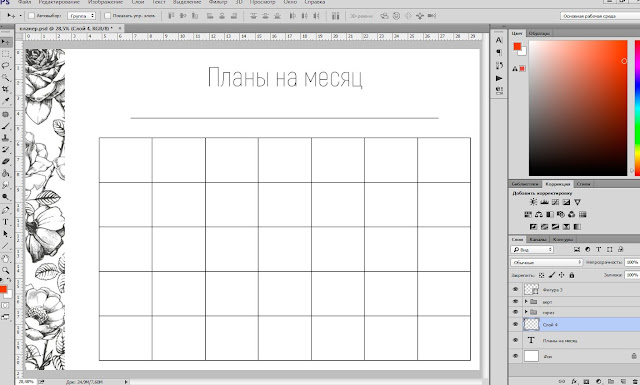640x385 pixels.
Task: Switch to the Каналы tab
Action: 538,239
